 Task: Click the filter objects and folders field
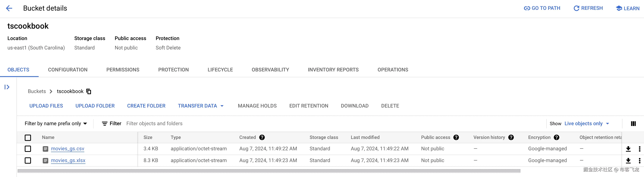(x=155, y=123)
